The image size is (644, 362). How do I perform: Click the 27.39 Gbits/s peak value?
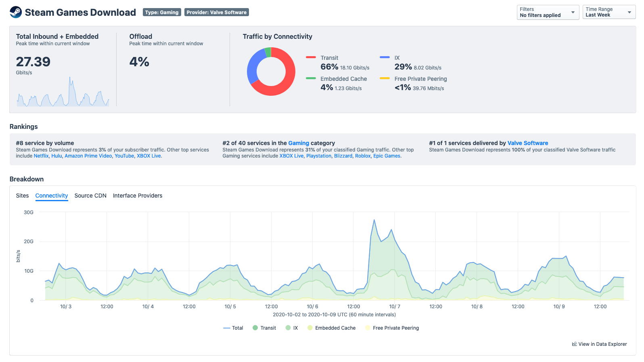tap(33, 62)
